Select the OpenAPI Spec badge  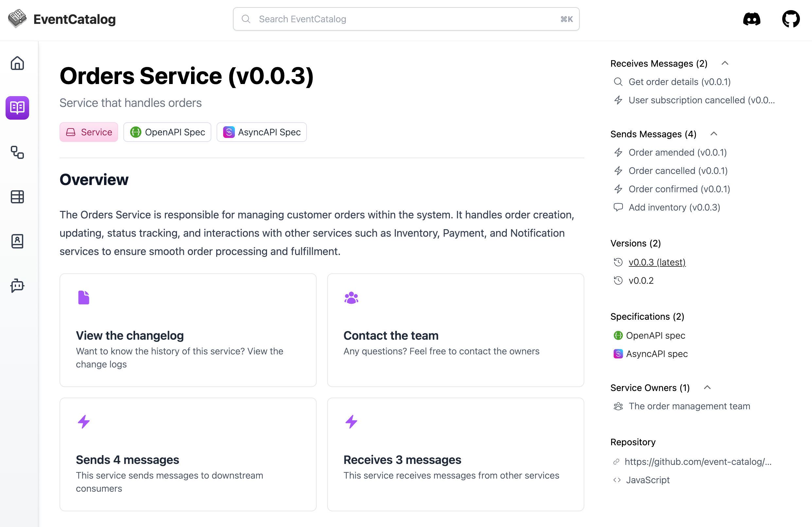pyautogui.click(x=167, y=132)
